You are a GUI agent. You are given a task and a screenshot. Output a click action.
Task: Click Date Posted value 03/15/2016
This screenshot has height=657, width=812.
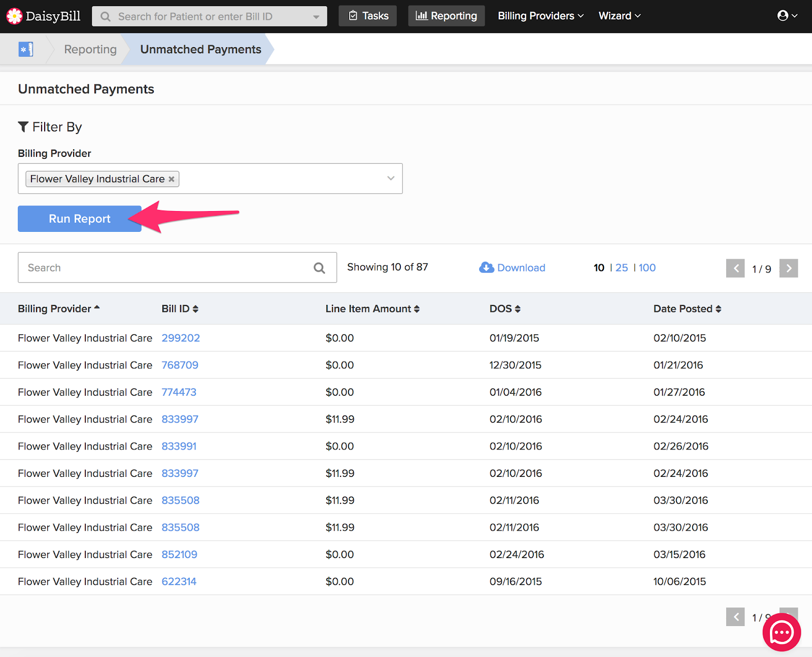click(680, 555)
